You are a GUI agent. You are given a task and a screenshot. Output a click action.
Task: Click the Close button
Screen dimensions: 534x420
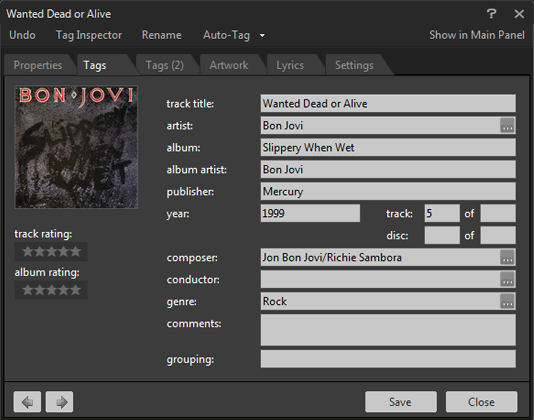pos(482,402)
